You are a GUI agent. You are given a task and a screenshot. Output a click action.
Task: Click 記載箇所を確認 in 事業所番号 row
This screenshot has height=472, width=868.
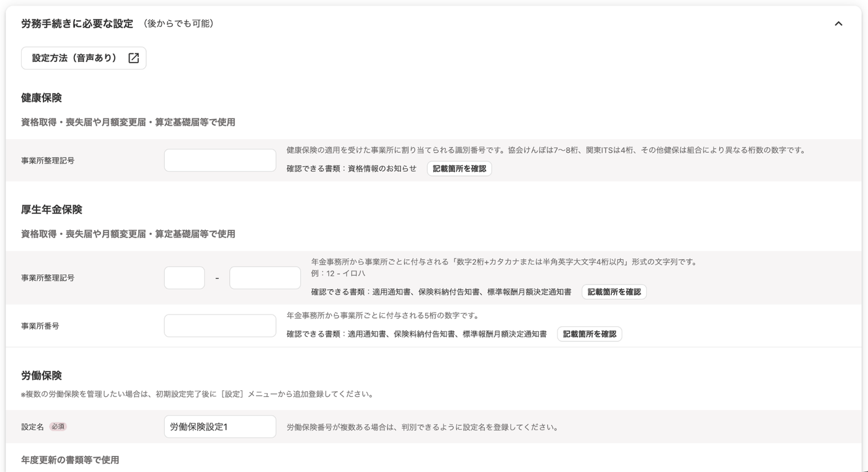coord(590,334)
